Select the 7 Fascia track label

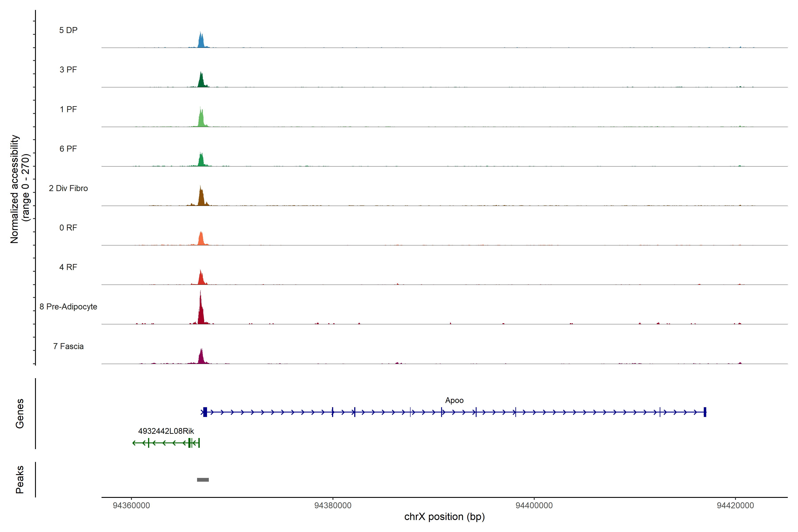(68, 346)
